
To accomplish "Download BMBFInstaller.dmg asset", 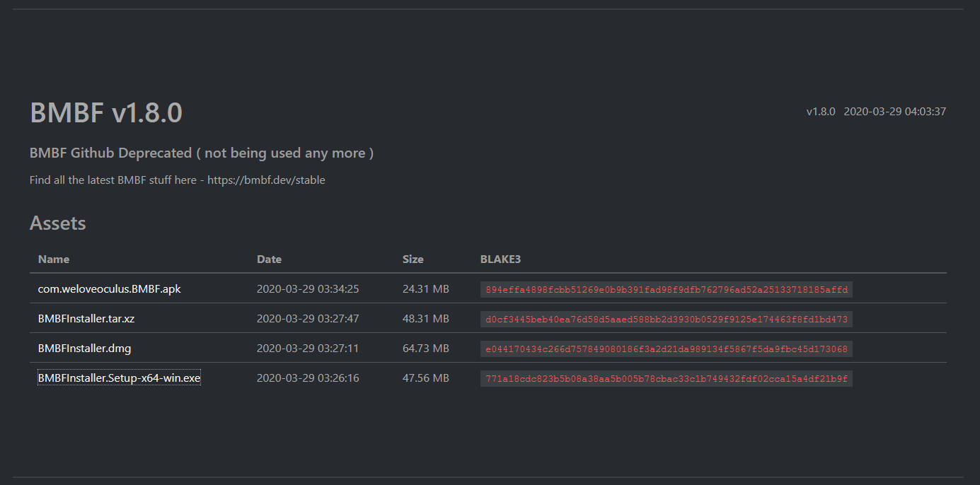I will pyautogui.click(x=84, y=348).
